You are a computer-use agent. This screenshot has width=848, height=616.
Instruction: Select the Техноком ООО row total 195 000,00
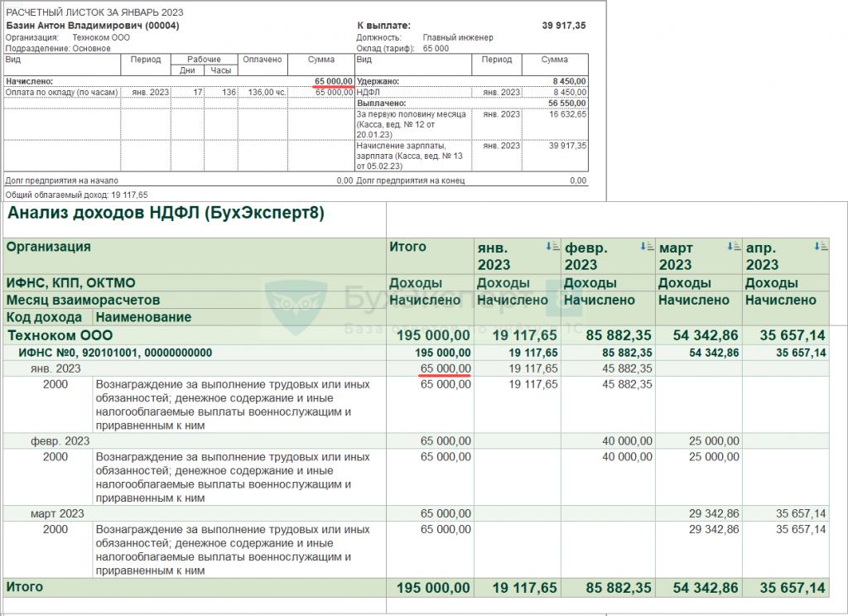(433, 335)
